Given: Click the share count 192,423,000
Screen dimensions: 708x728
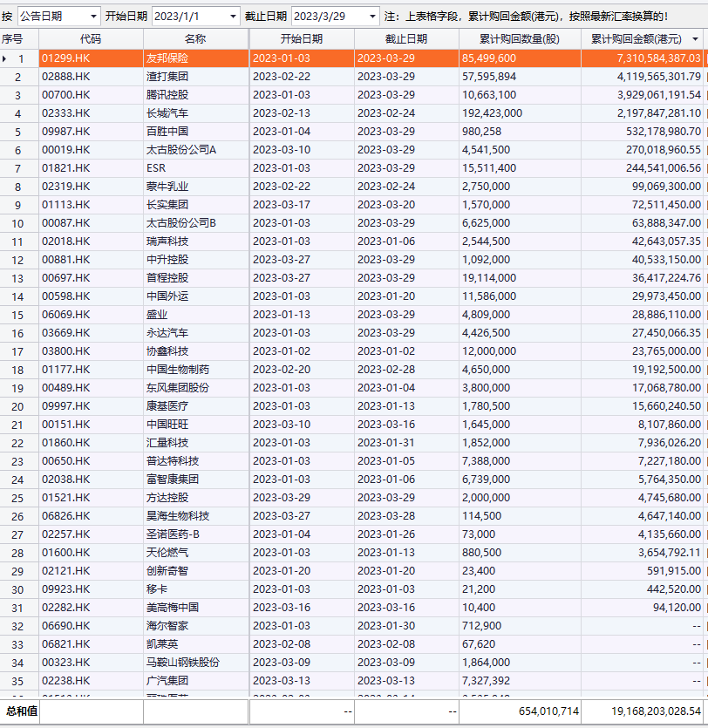Looking at the screenshot, I should (492, 113).
